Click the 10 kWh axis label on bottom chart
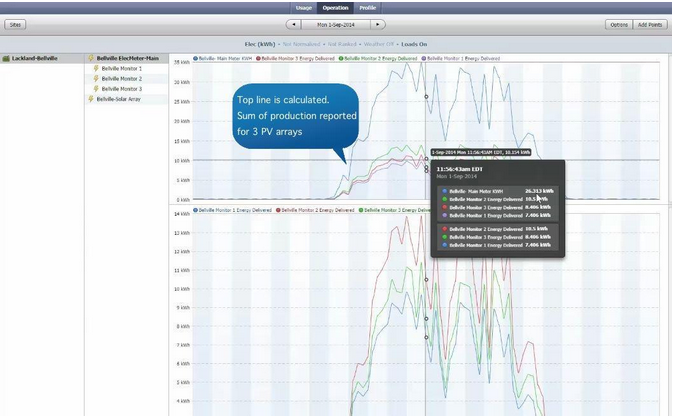Screen dimensions: 673x417 (x=182, y=289)
